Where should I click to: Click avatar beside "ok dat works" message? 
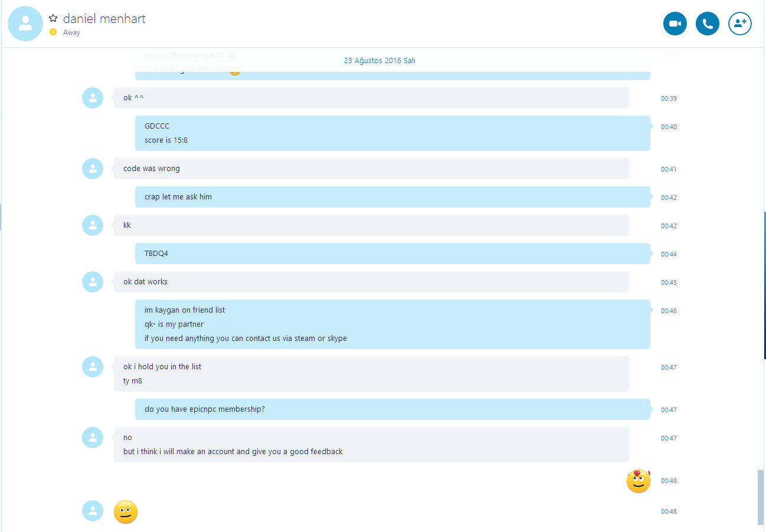[93, 282]
